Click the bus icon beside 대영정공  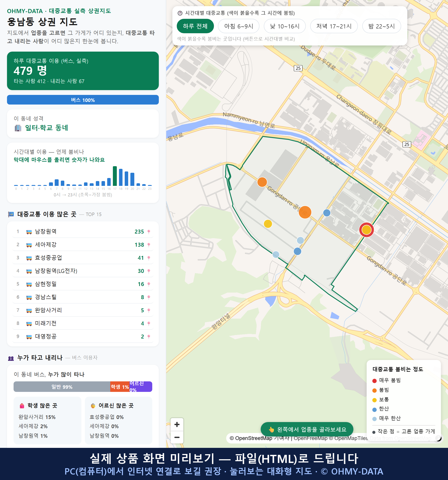coord(29,337)
